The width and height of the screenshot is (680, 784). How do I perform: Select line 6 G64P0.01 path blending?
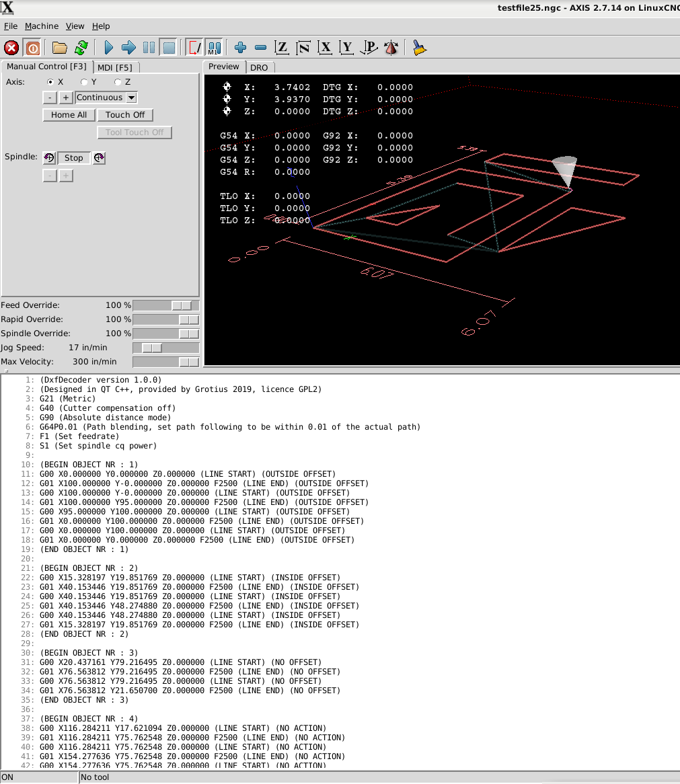coord(230,428)
